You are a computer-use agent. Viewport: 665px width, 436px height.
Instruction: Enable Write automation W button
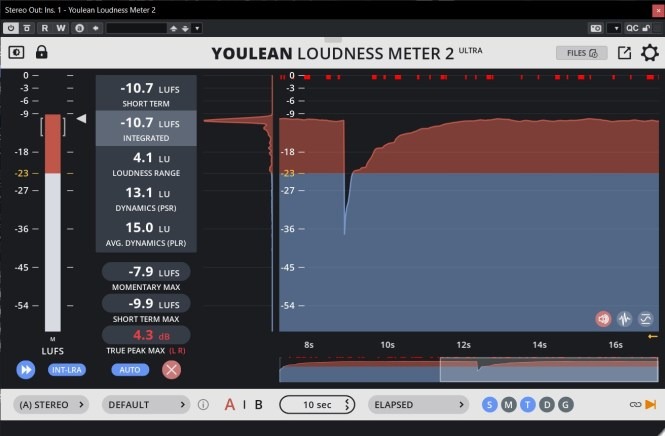[61, 28]
